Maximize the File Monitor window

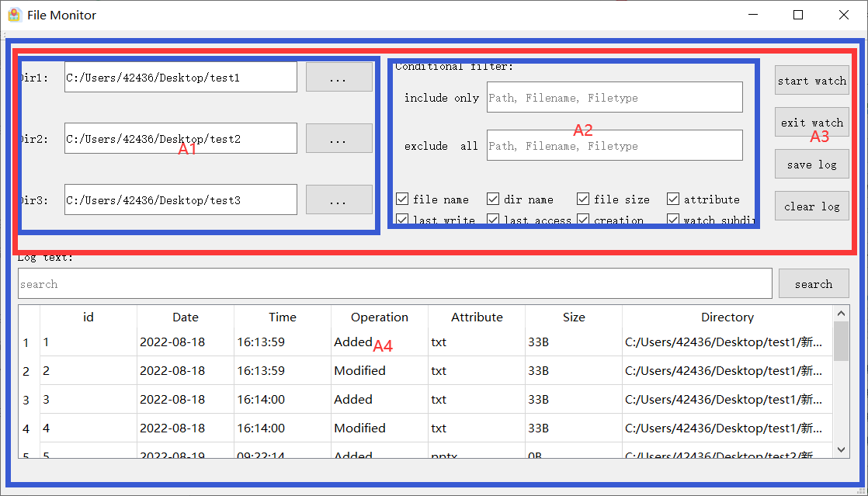[x=797, y=15]
